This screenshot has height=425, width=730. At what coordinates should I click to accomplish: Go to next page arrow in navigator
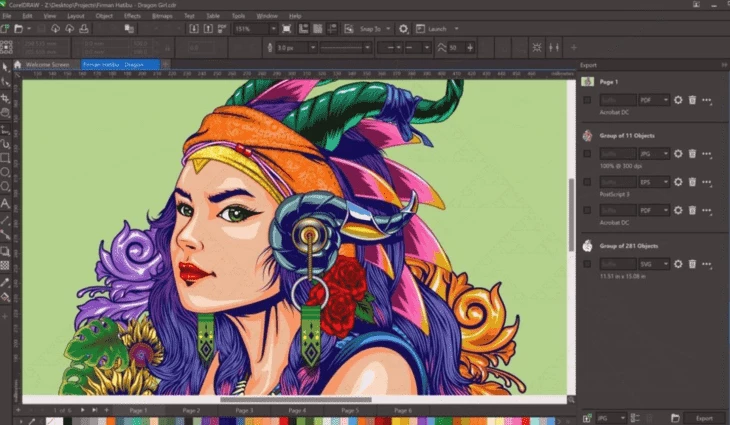[x=82, y=410]
